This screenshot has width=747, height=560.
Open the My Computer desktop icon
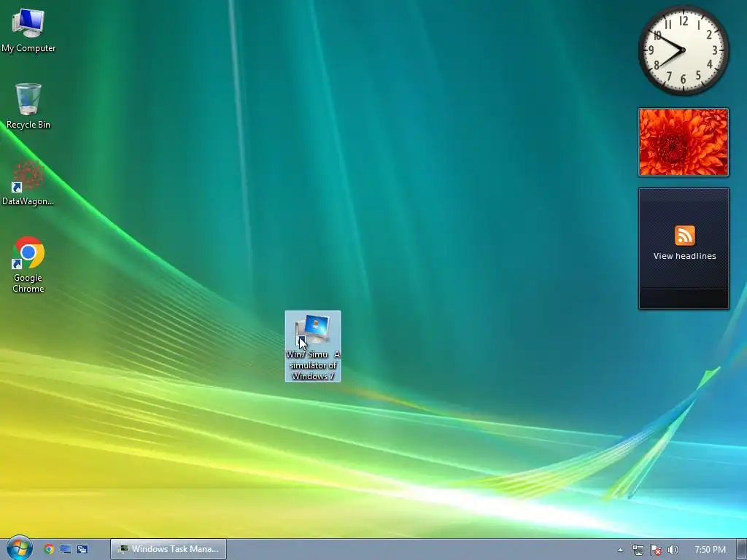(x=28, y=30)
